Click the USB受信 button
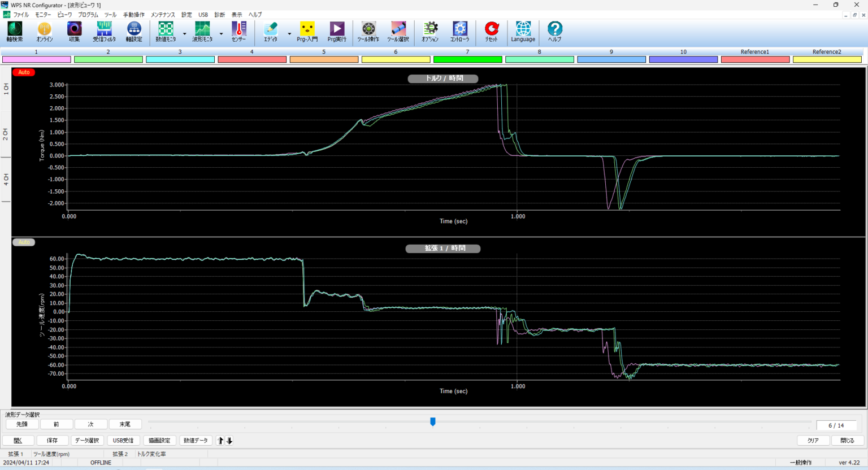The image size is (868, 470). 123,441
